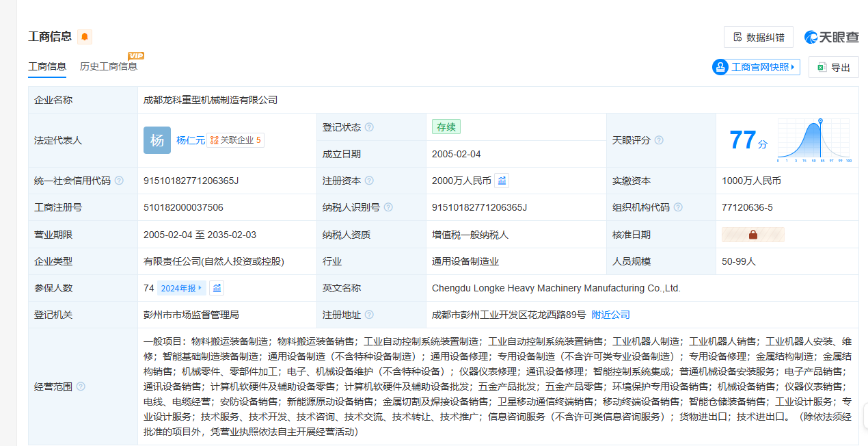Click chart icon beside 参保人数 report
Screen dimensions: 868x446
217,288
